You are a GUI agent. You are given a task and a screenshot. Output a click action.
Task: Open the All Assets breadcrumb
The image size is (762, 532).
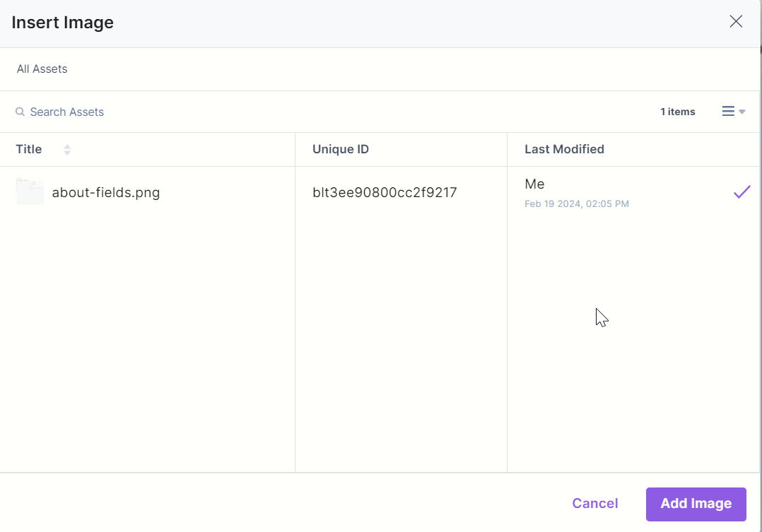pos(42,69)
